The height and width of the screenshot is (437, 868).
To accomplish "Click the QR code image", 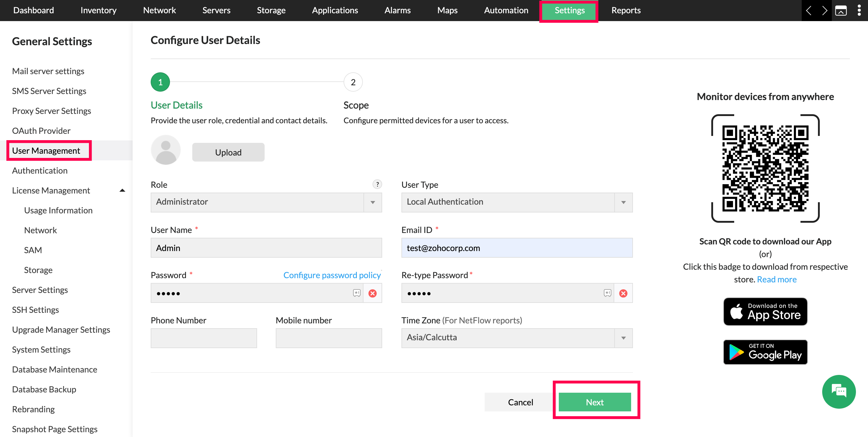I will point(765,168).
